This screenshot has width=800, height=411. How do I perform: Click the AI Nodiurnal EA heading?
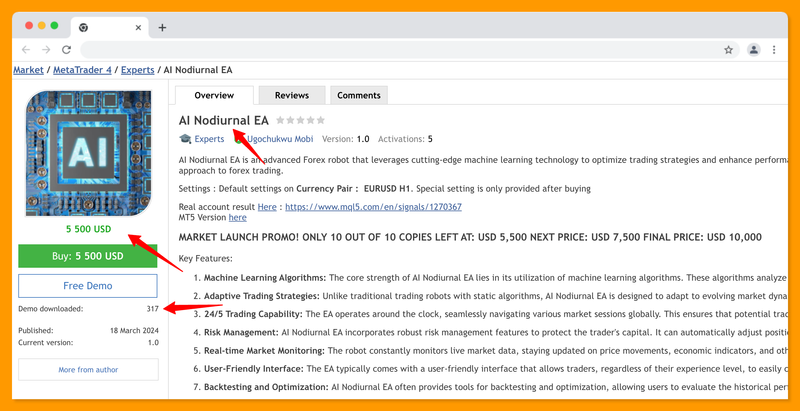tap(223, 121)
